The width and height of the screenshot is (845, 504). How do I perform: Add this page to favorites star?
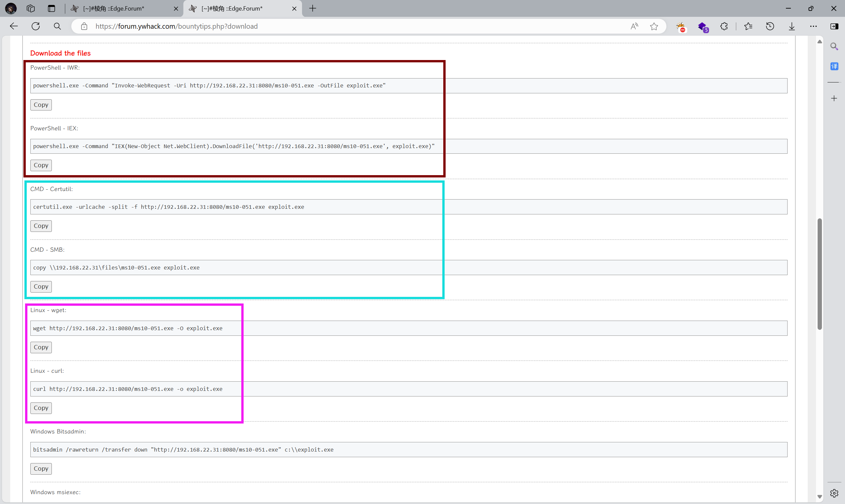(x=654, y=26)
